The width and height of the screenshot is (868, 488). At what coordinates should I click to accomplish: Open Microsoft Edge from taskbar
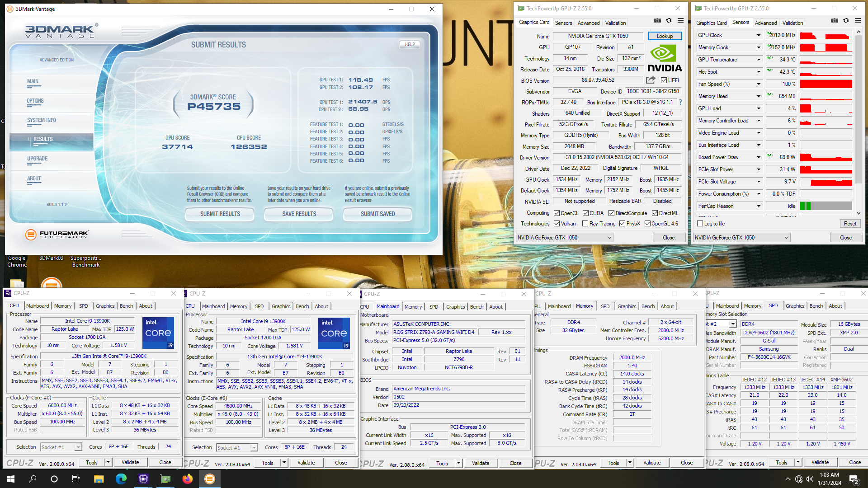click(121, 479)
